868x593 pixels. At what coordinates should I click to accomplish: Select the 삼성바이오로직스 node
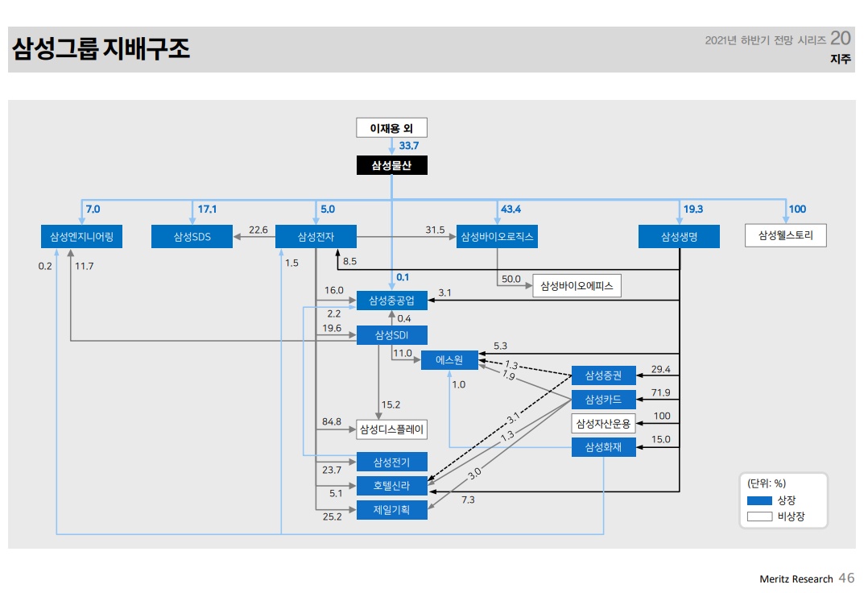coord(497,236)
